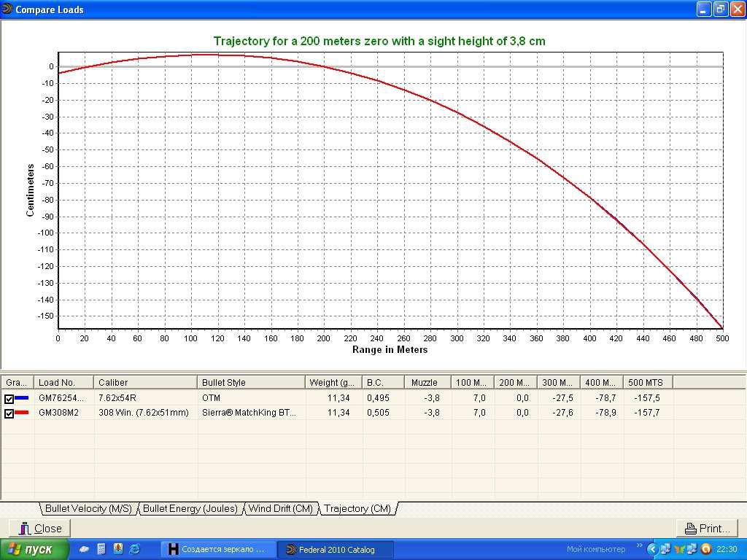Screen dimensions: 747x560
Task: Click the red line swatch for GM308M2
Action: [x=23, y=413]
